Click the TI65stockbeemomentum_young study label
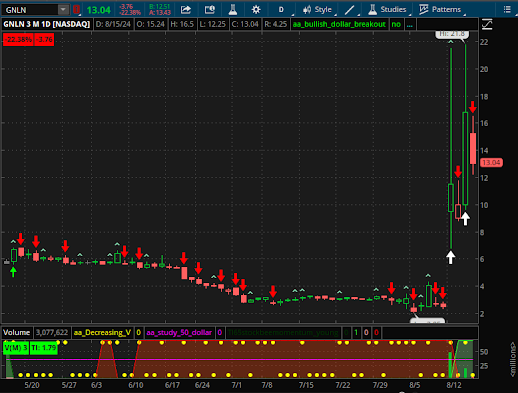The image size is (518, 393). point(283,333)
